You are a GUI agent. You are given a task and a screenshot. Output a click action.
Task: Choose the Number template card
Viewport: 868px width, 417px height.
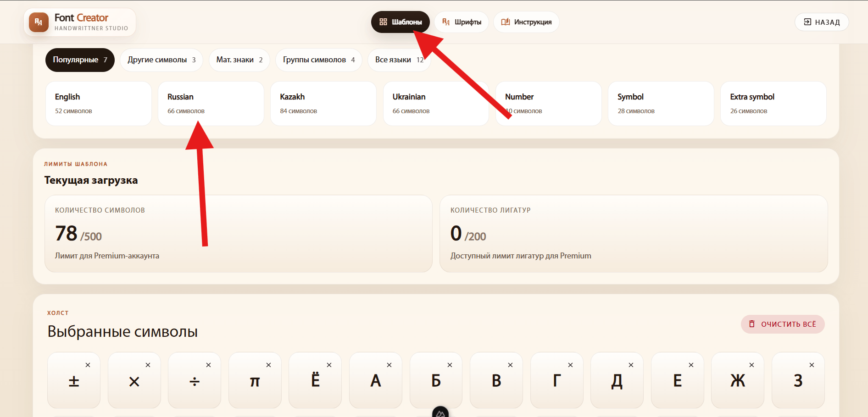click(549, 104)
